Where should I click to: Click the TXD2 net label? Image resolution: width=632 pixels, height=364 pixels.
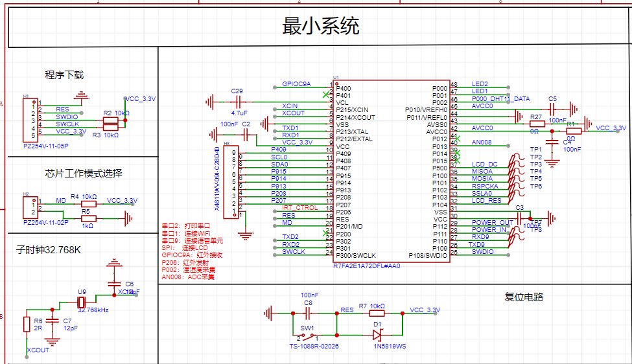click(290, 237)
